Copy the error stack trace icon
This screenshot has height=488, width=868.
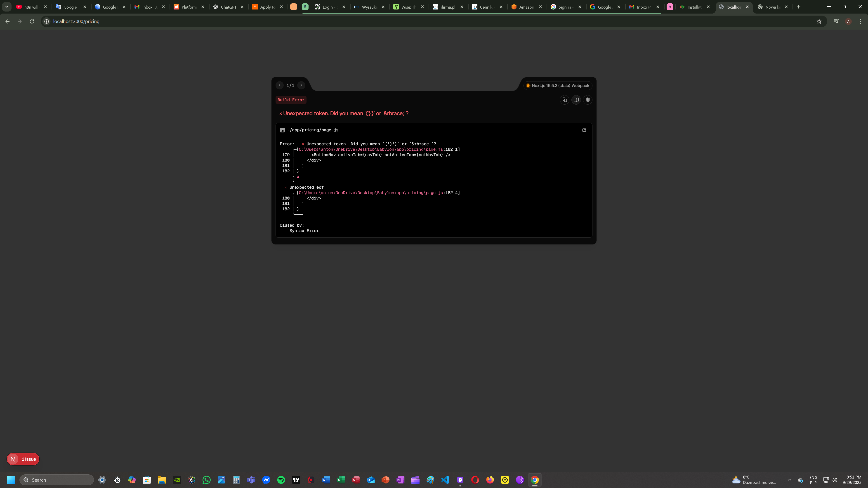point(565,100)
